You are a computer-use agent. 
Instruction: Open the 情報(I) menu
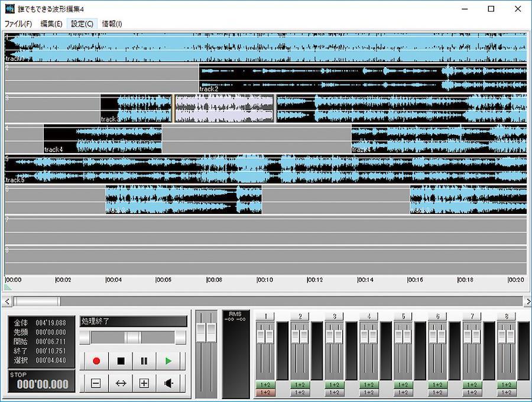click(112, 24)
